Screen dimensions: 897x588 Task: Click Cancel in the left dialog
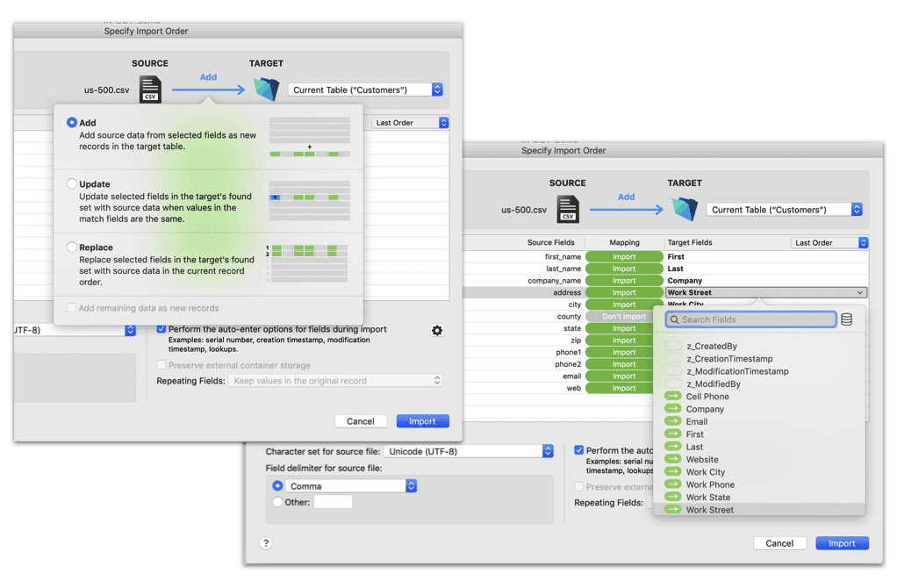pos(361,421)
